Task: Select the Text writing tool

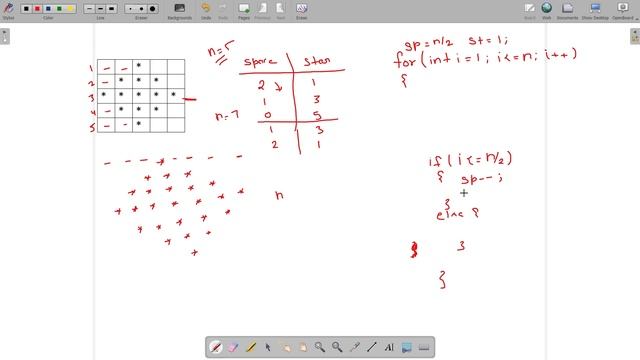Action: 389,347
